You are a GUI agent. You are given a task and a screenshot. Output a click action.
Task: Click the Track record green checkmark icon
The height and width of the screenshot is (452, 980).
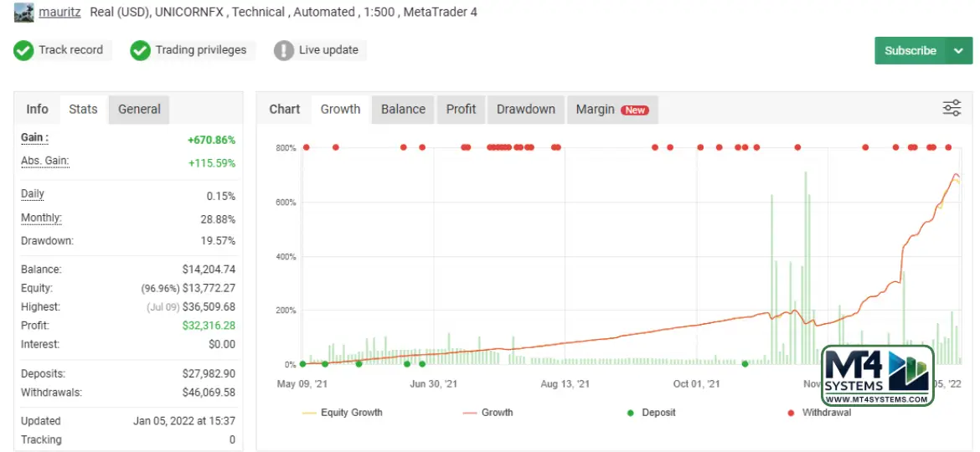click(x=23, y=50)
